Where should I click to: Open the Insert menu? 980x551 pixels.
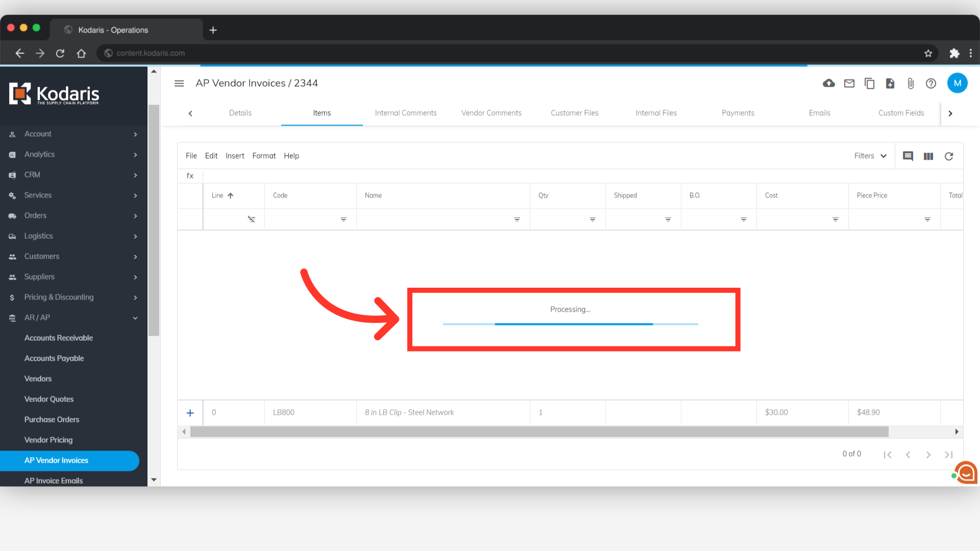235,156
